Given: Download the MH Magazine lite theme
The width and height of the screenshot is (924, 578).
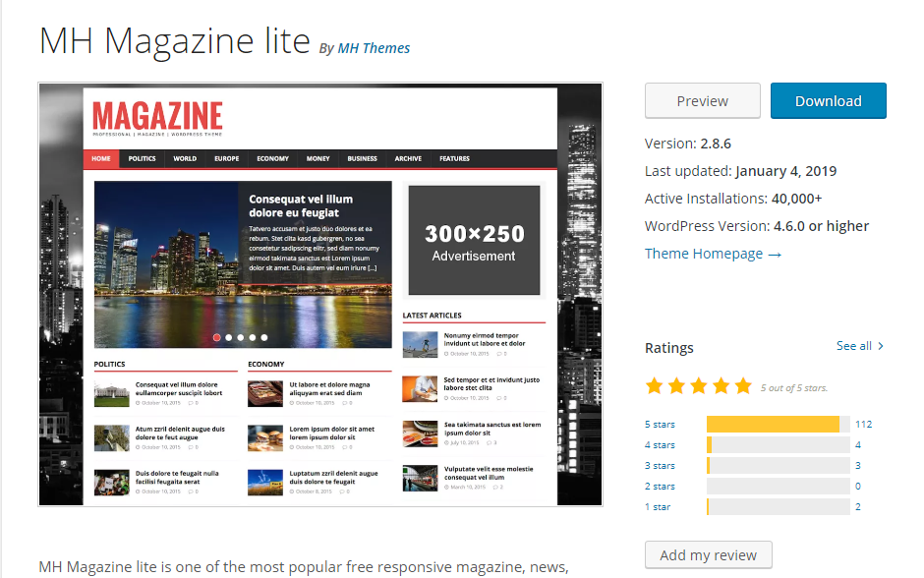Looking at the screenshot, I should [x=828, y=100].
